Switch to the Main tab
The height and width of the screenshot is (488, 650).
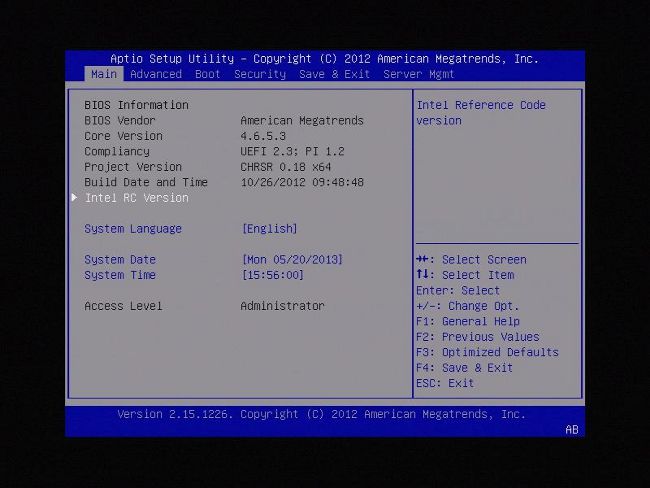pos(104,74)
